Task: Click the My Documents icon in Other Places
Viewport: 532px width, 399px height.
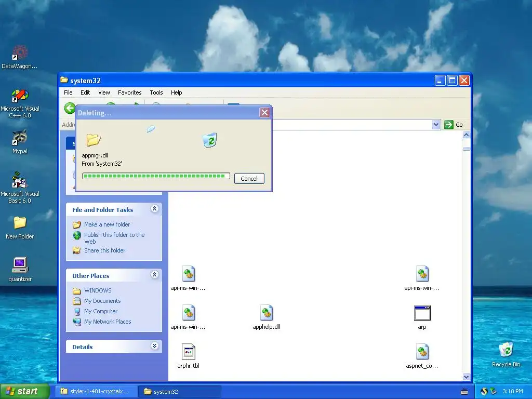Action: click(77, 301)
